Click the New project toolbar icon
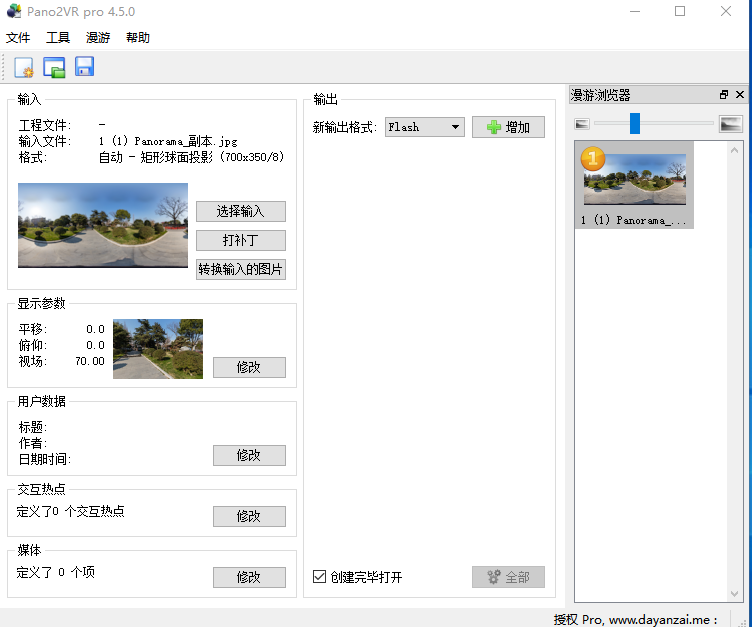This screenshot has width=752, height=627. pyautogui.click(x=24, y=68)
